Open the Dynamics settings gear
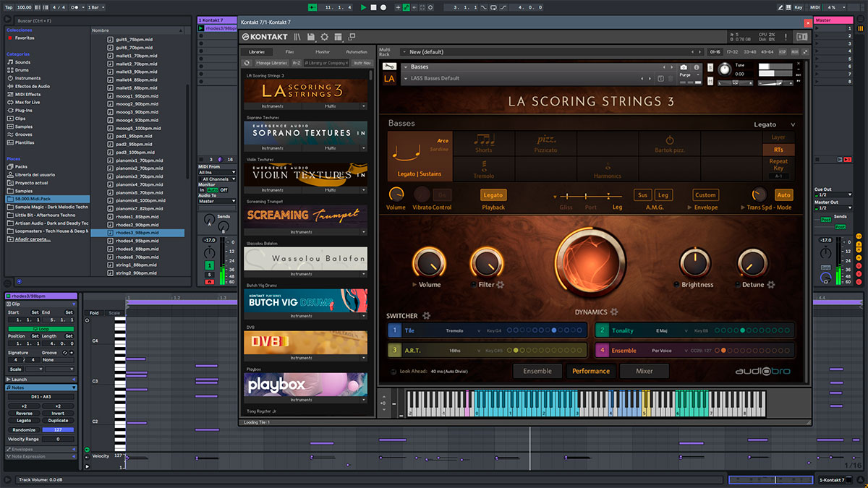Screen dimensions: 868x488 coord(614,312)
